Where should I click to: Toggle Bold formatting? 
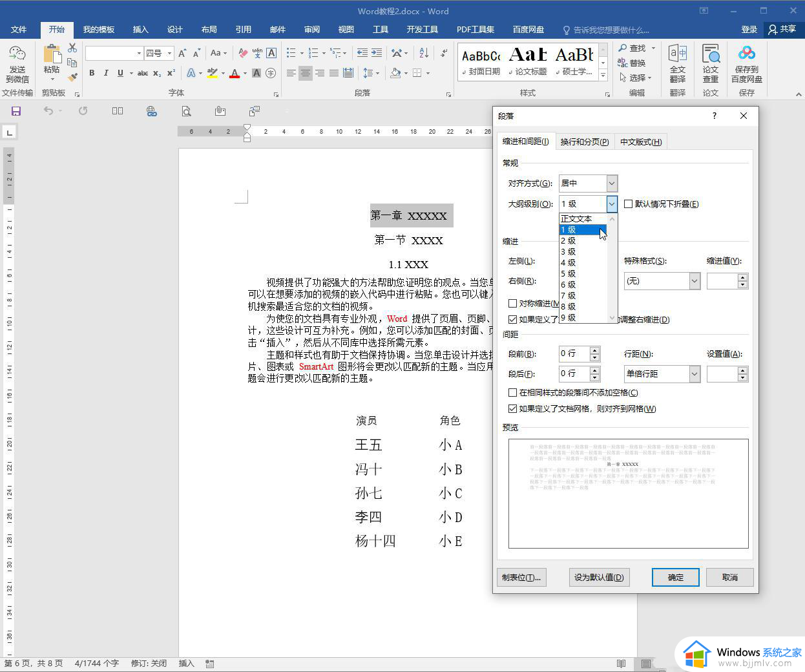pyautogui.click(x=92, y=73)
